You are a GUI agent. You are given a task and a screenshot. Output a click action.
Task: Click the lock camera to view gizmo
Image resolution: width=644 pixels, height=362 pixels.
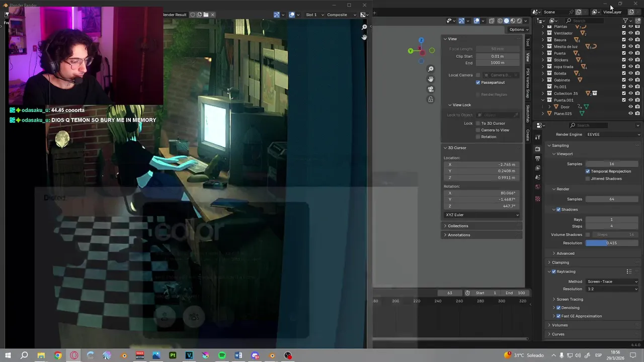pos(431,100)
